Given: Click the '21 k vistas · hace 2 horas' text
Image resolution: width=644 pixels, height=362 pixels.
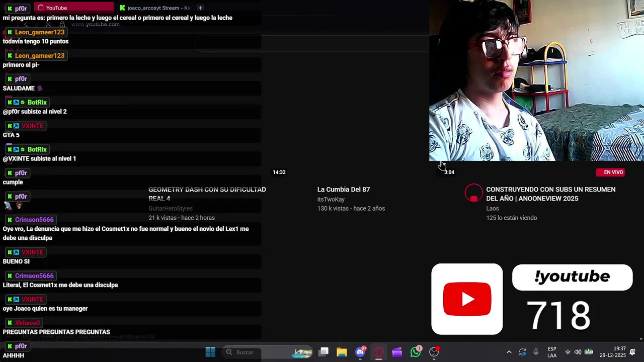Looking at the screenshot, I should (182, 218).
